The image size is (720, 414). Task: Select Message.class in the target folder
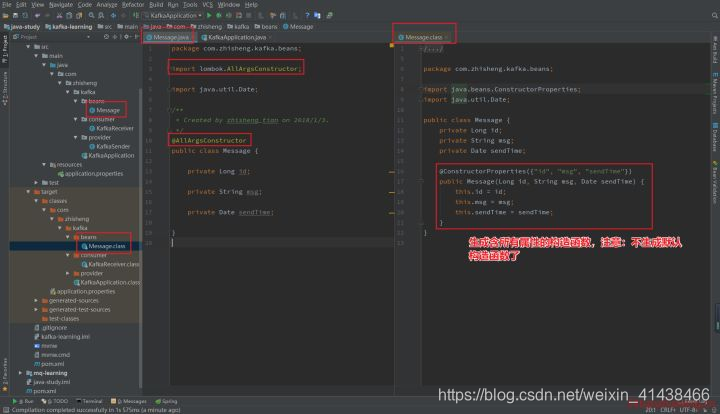pyautogui.click(x=103, y=246)
